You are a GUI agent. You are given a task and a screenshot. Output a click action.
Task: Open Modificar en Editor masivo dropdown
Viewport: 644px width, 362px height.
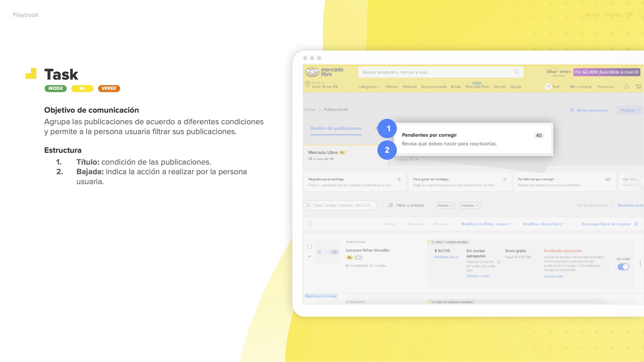pyautogui.click(x=487, y=224)
